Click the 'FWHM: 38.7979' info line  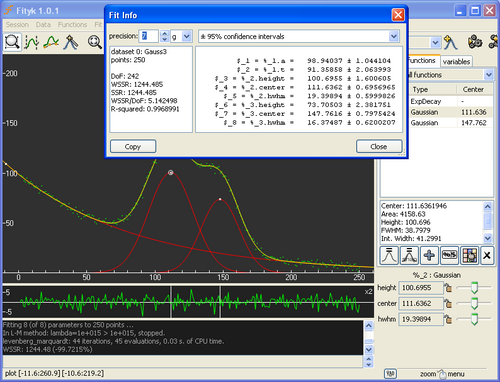(406, 230)
